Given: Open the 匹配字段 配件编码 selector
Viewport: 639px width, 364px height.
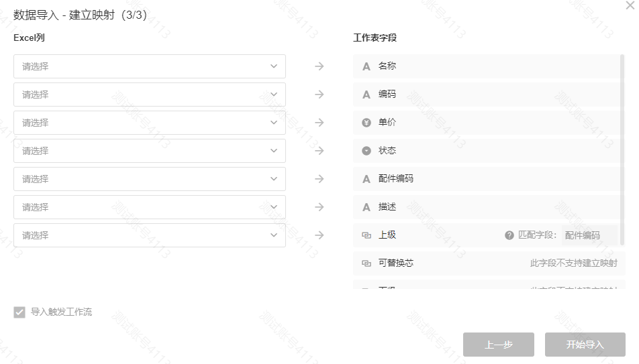Looking at the screenshot, I should click(x=583, y=235).
